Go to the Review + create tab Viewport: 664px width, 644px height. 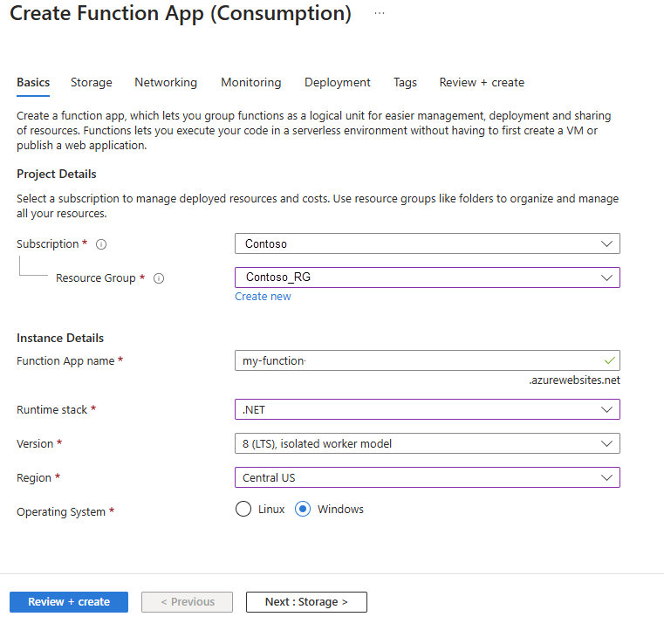pyautogui.click(x=482, y=83)
